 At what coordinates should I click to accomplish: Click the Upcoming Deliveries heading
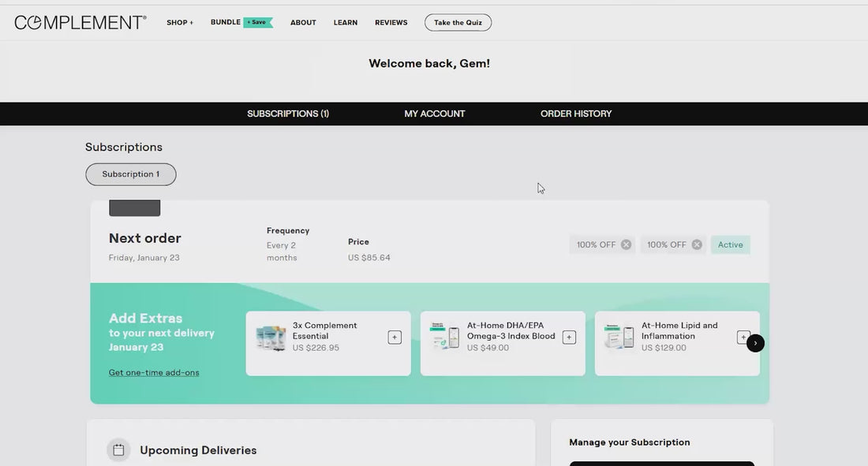click(198, 450)
